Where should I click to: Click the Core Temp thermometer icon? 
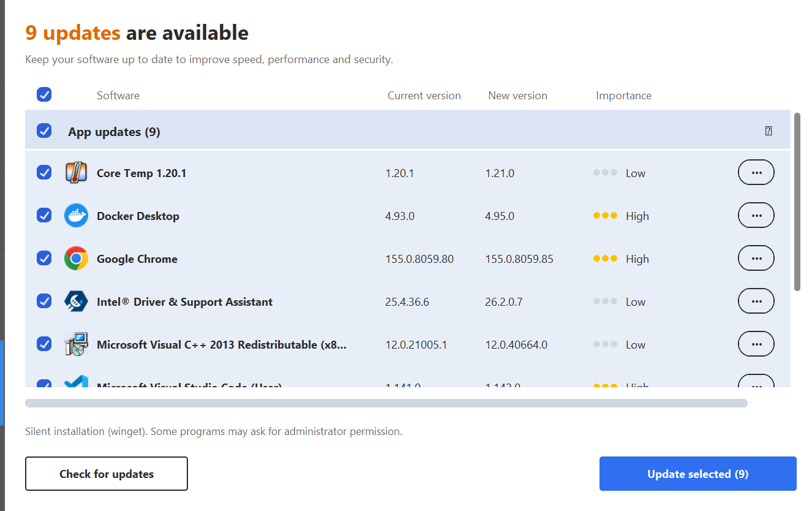click(76, 173)
